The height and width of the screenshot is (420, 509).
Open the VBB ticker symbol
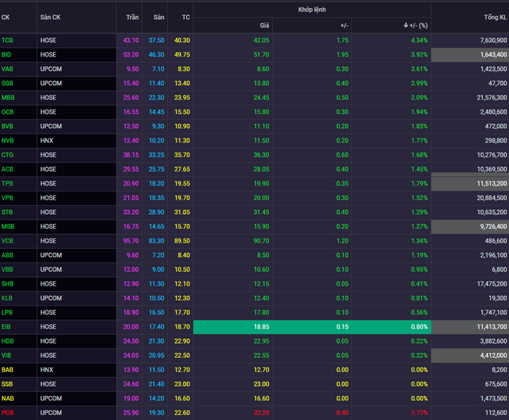pyautogui.click(x=7, y=270)
